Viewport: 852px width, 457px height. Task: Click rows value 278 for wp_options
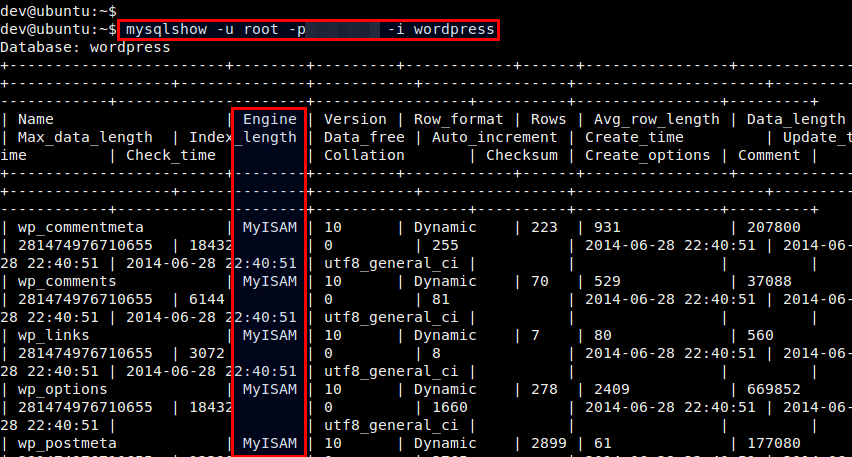(544, 390)
